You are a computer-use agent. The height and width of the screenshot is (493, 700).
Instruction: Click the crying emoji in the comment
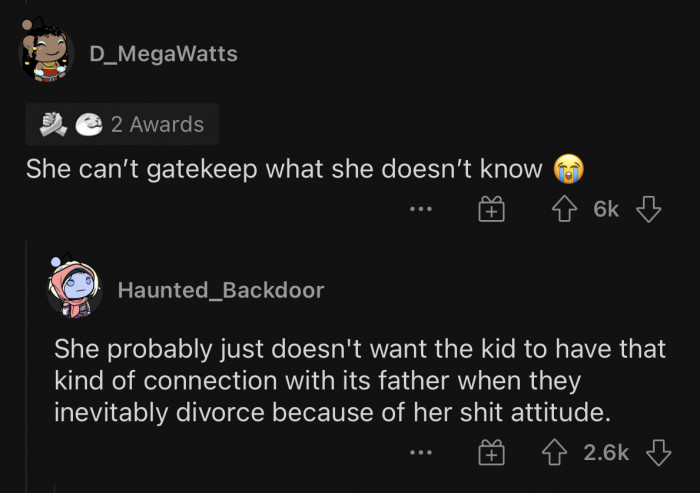click(569, 168)
